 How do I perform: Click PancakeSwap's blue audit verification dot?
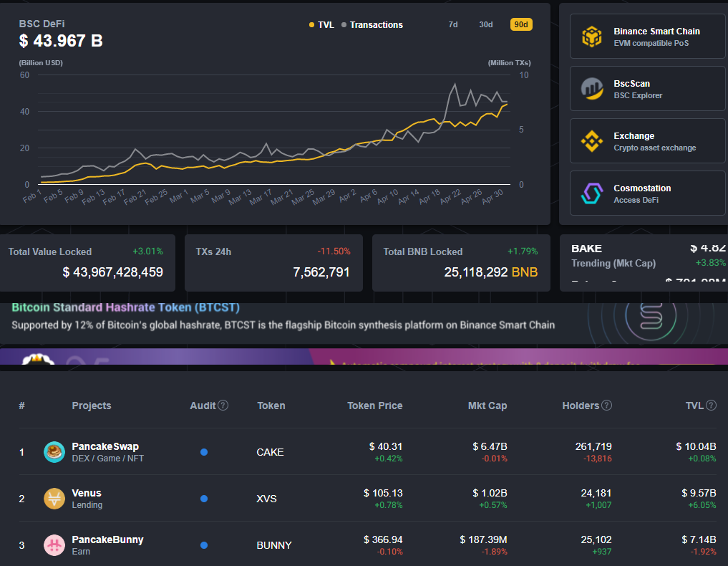click(x=204, y=451)
